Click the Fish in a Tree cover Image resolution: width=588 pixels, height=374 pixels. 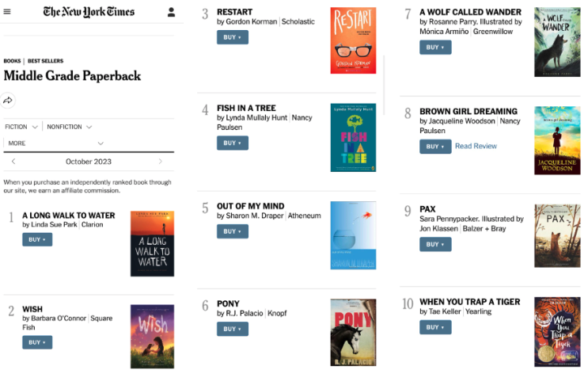click(x=353, y=138)
